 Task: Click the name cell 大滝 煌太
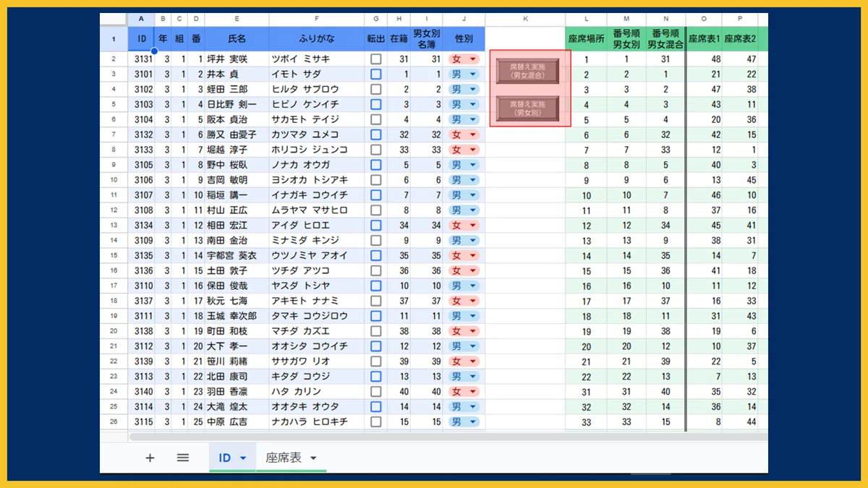tap(237, 407)
